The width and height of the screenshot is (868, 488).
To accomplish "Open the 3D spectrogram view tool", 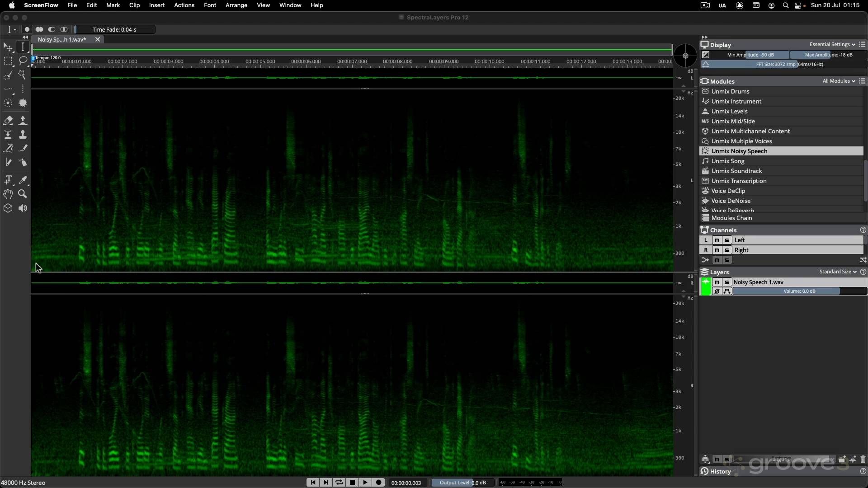I will 8,208.
